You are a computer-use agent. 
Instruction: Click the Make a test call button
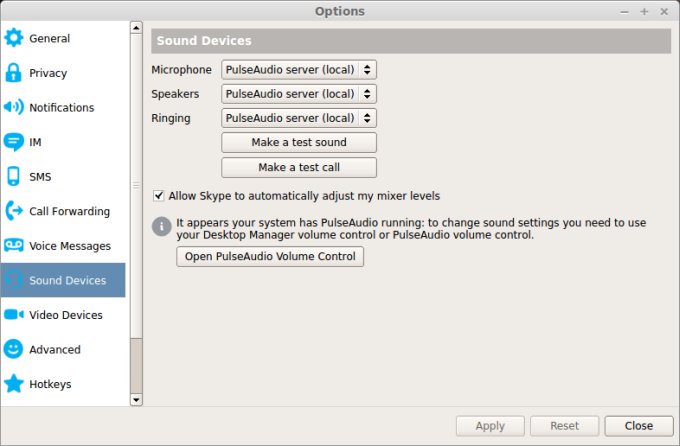[x=298, y=167]
